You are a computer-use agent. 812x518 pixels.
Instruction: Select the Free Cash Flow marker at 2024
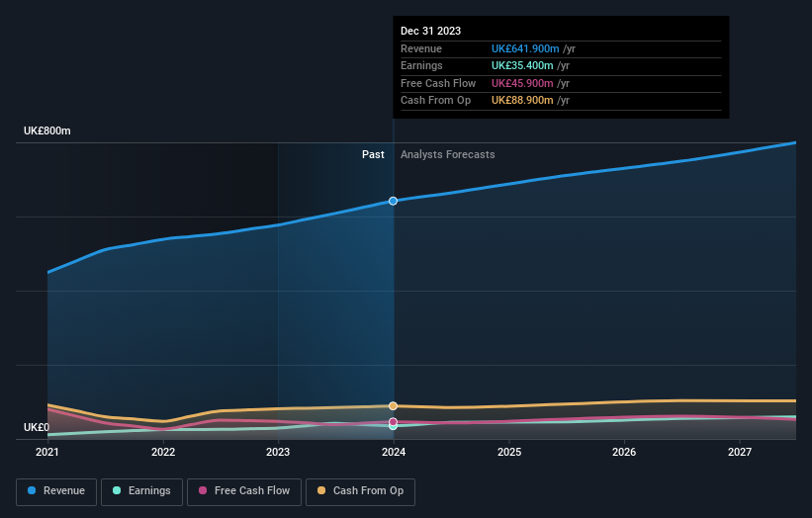click(x=393, y=422)
